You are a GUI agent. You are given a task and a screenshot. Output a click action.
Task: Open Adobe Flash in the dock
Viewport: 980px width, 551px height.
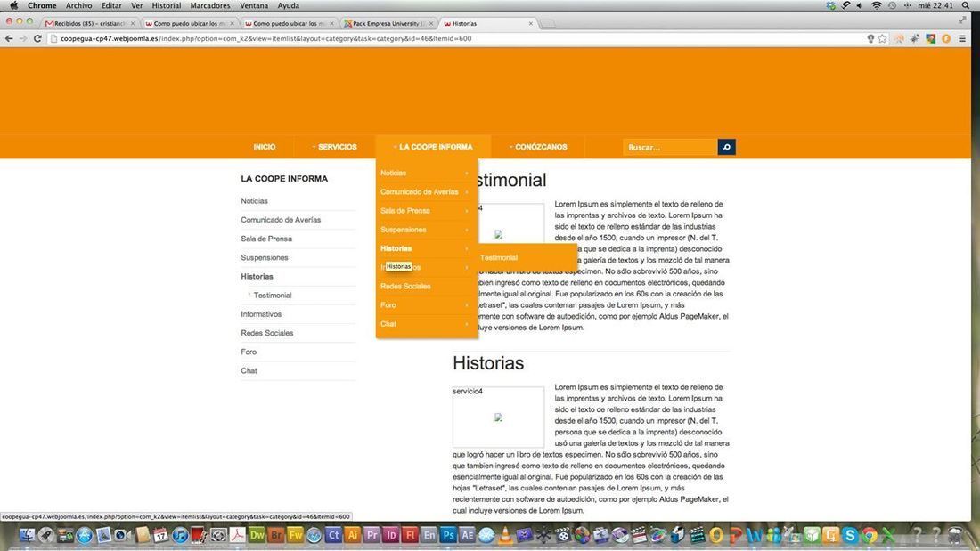click(x=410, y=535)
